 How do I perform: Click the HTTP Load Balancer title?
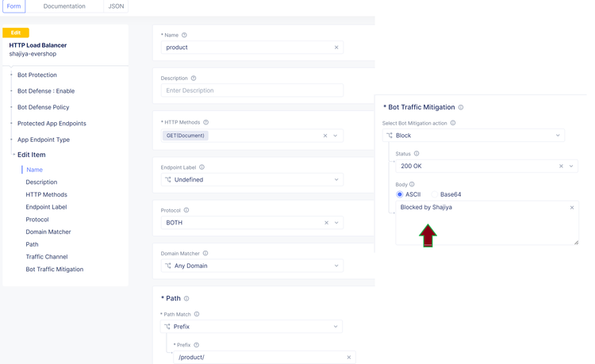point(38,45)
